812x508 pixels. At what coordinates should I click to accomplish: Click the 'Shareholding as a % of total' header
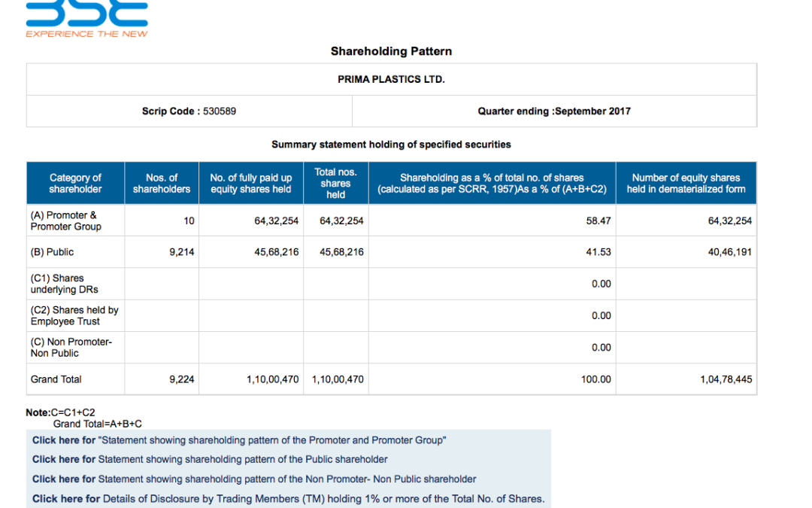click(492, 184)
